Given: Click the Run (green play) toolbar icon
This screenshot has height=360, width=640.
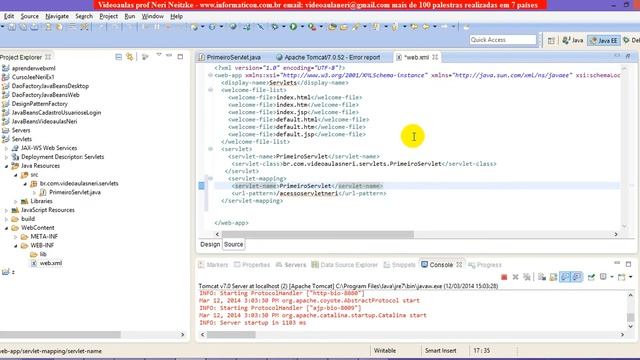Looking at the screenshot, I should [293, 27].
